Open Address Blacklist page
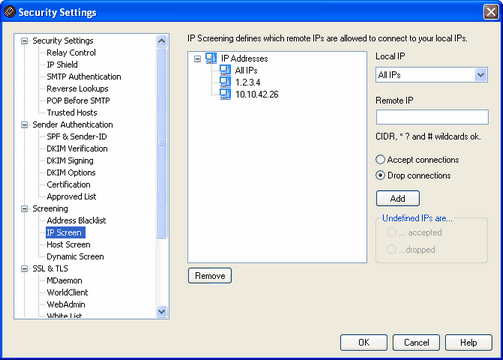The width and height of the screenshot is (503, 360). pos(76,221)
